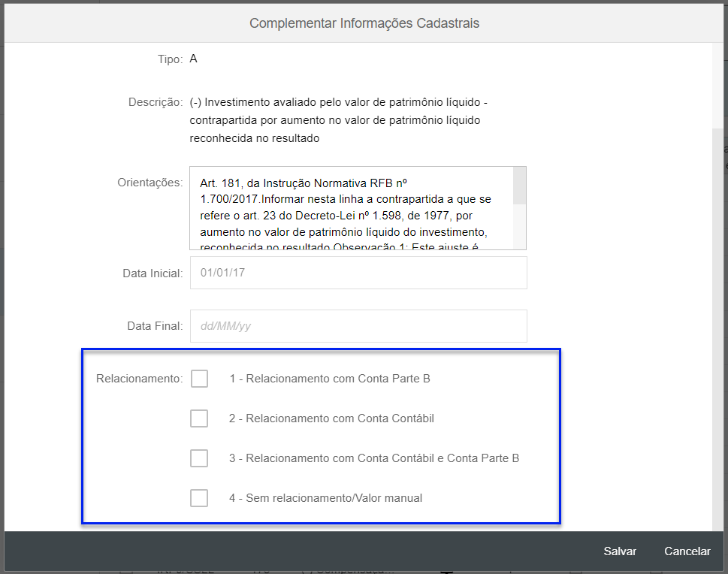Cancel the dialog with Cancelar

(x=687, y=551)
